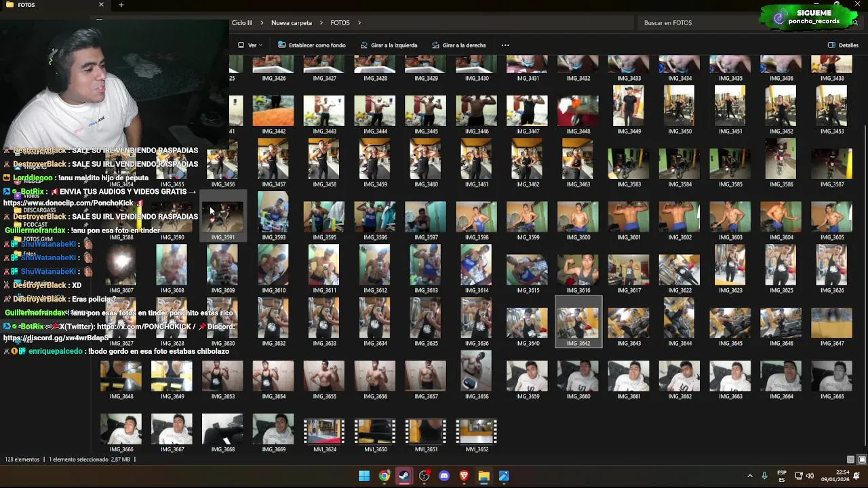This screenshot has width=868, height=488.
Task: Select thumbnail IMG_3442
Action: click(x=273, y=111)
